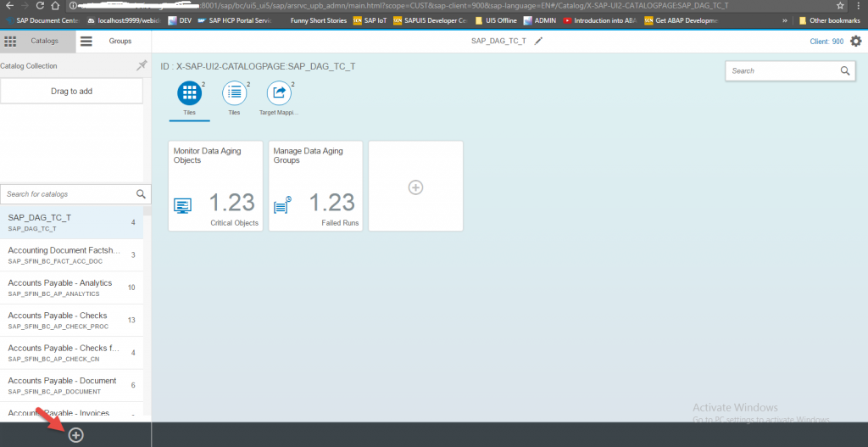Viewport: 868px width, 447px height.
Task: Click the monitor icon on Monitor Data Aging tile
Action: (x=183, y=205)
